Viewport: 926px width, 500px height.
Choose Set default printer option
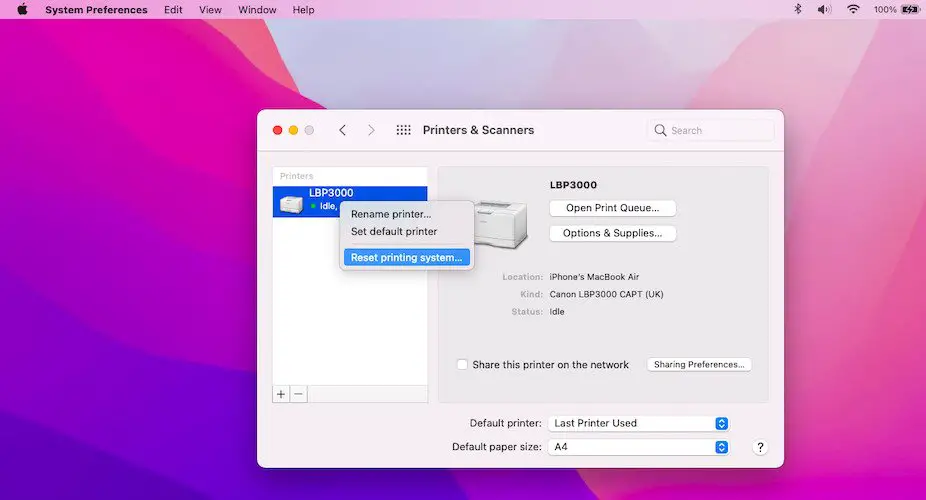click(x=394, y=231)
